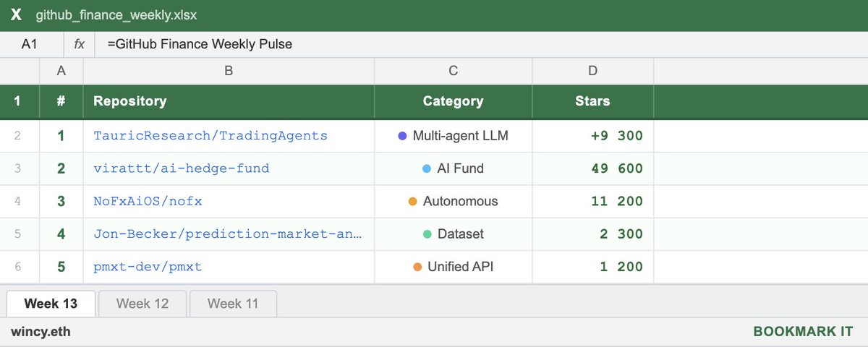This screenshot has width=868, height=347.
Task: Select rank cell 3 in column A
Action: click(x=61, y=201)
